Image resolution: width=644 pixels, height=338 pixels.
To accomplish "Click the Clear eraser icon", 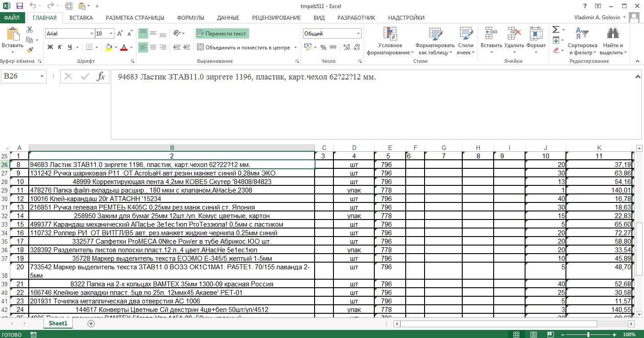I will coord(556,50).
